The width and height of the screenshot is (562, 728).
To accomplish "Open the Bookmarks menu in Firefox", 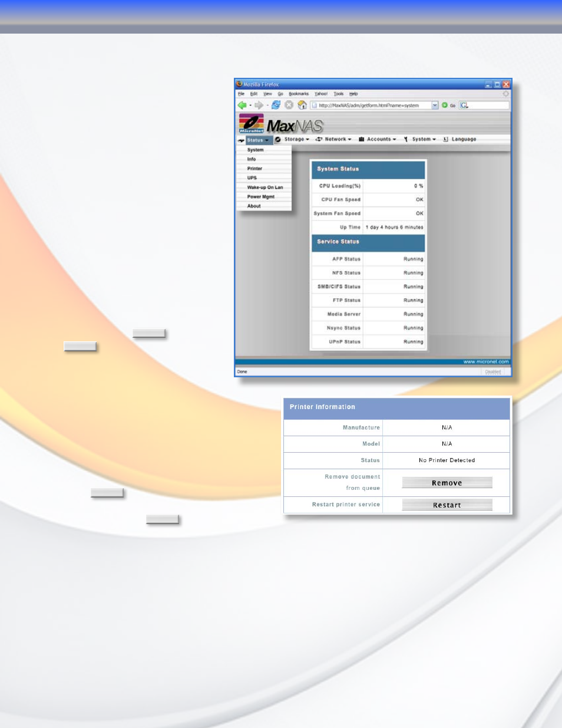I will [299, 94].
